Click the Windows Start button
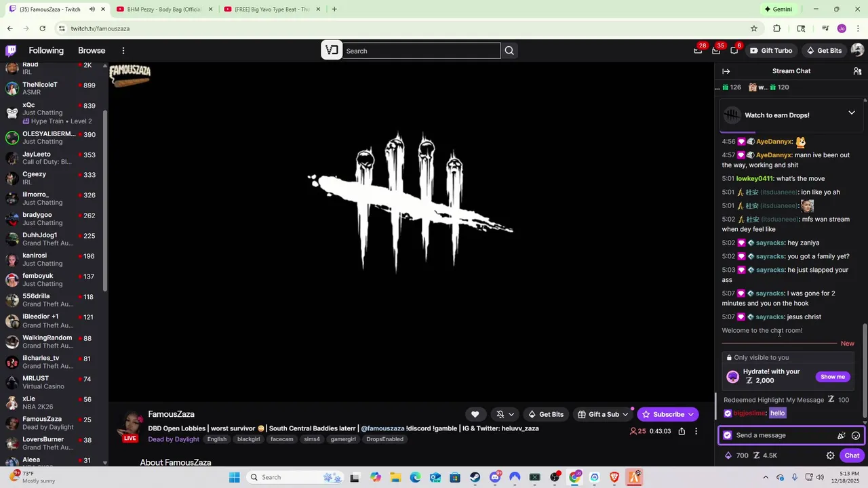The height and width of the screenshot is (488, 868). point(234,477)
